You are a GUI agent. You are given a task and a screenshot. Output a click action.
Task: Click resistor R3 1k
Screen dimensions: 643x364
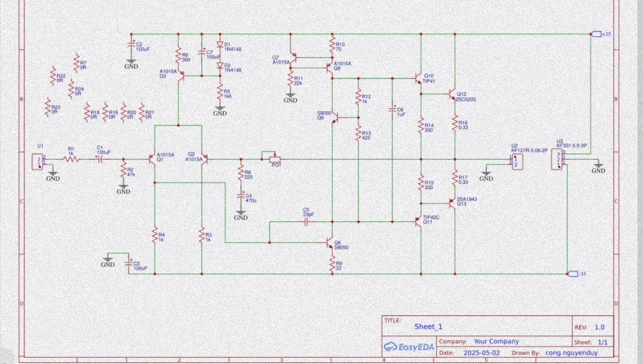[x=202, y=236]
